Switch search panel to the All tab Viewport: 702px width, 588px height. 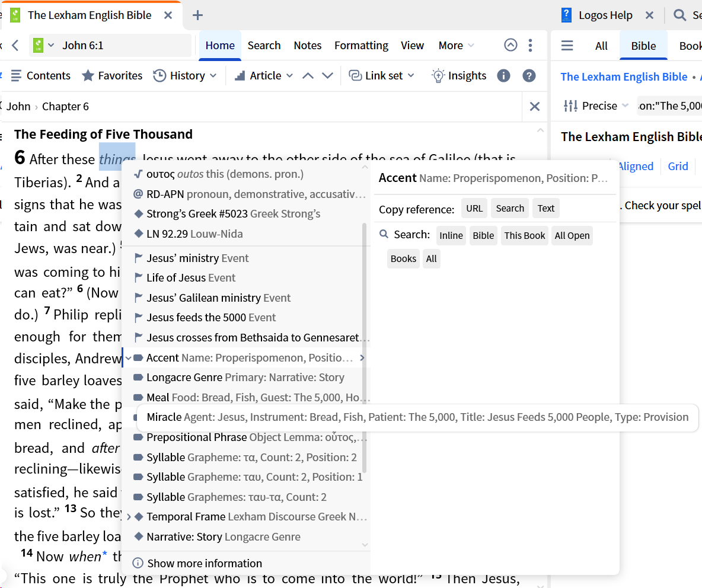[x=601, y=46]
